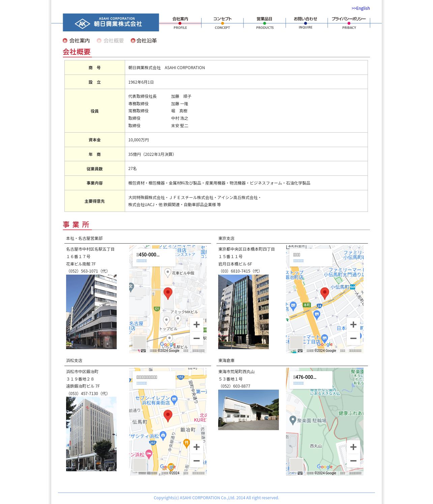
Task: Click トップビル gray marker on Nagoya map
Action: (166, 320)
